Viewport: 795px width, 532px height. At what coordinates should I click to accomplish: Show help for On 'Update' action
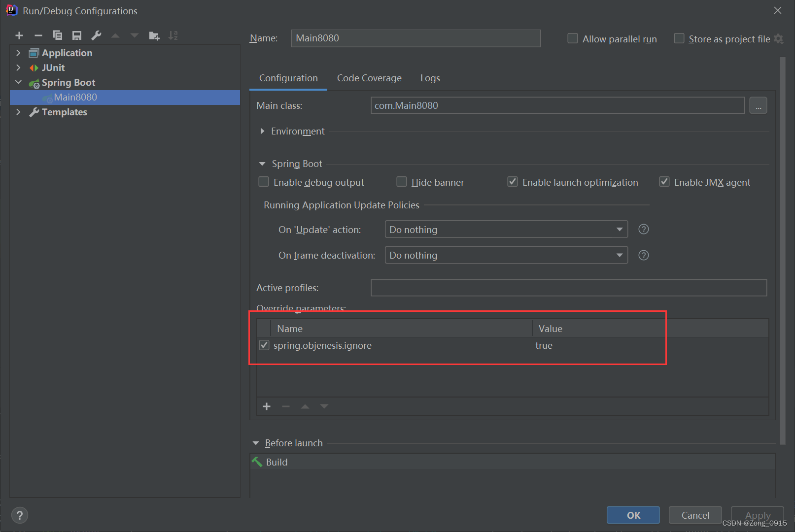click(644, 229)
